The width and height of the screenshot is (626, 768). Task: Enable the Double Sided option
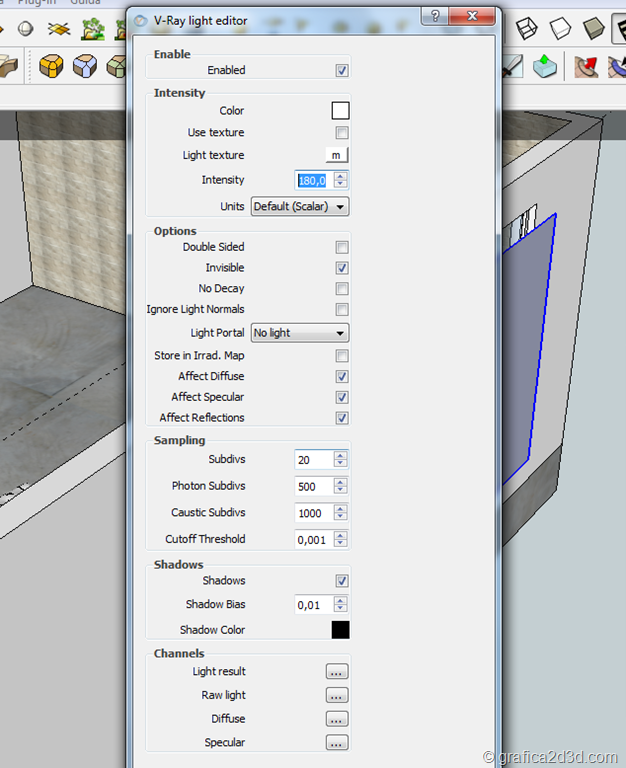pyautogui.click(x=342, y=247)
